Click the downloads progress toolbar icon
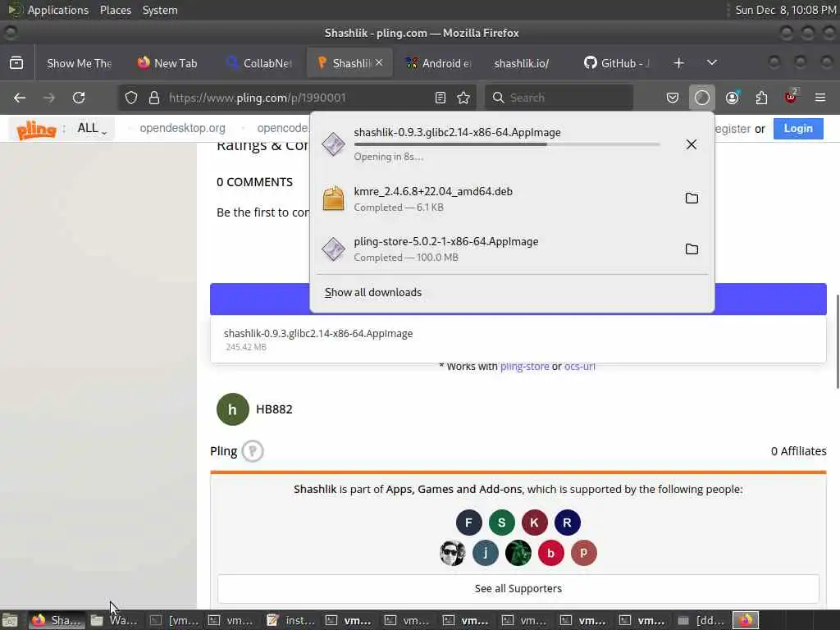840x630 pixels. 702,98
